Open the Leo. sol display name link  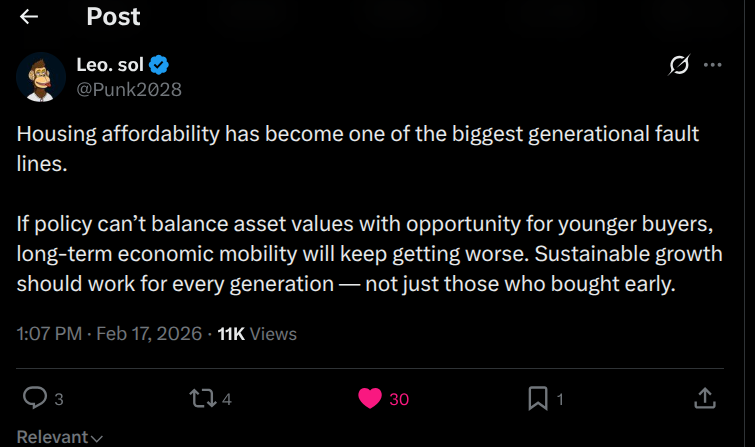110,66
